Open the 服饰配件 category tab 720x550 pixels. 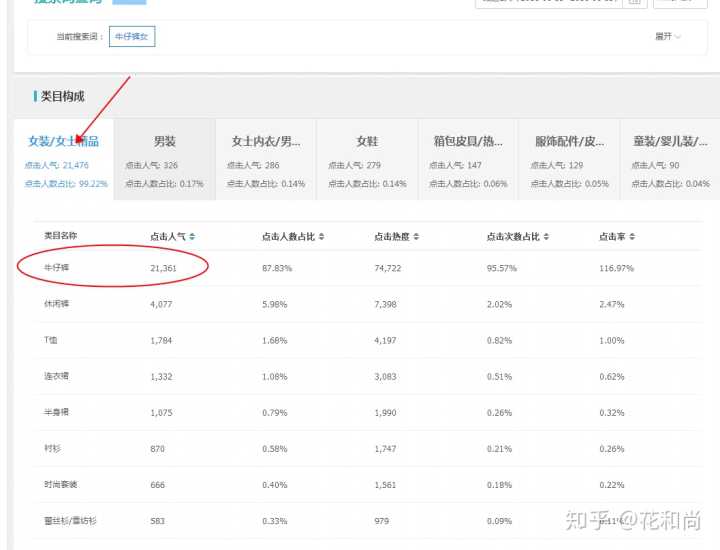(x=569, y=142)
